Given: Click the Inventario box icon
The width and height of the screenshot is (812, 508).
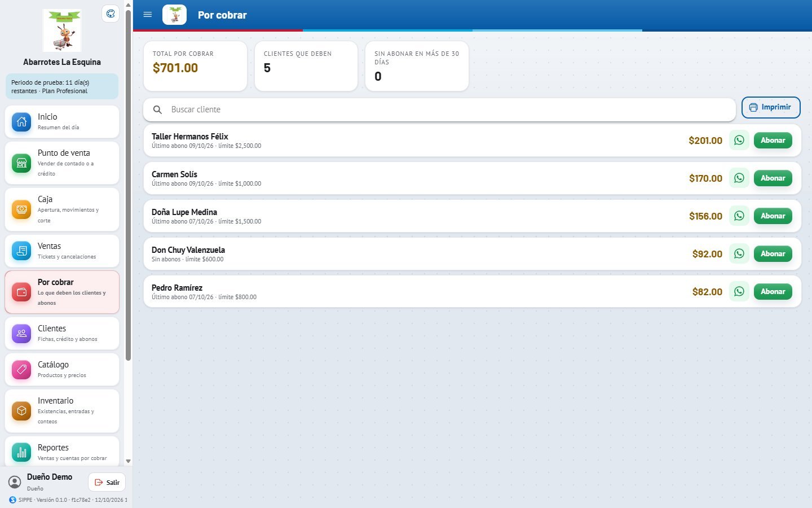Looking at the screenshot, I should pyautogui.click(x=21, y=411).
